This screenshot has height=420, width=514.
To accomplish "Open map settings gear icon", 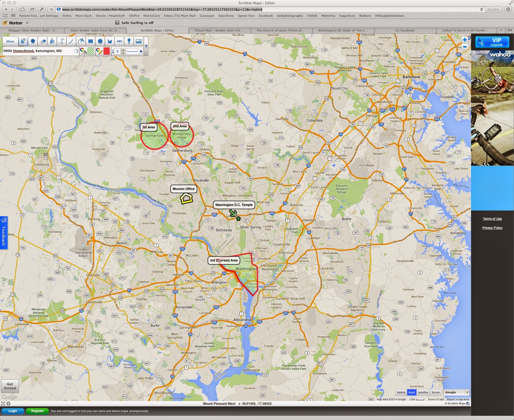I will tap(8, 404).
